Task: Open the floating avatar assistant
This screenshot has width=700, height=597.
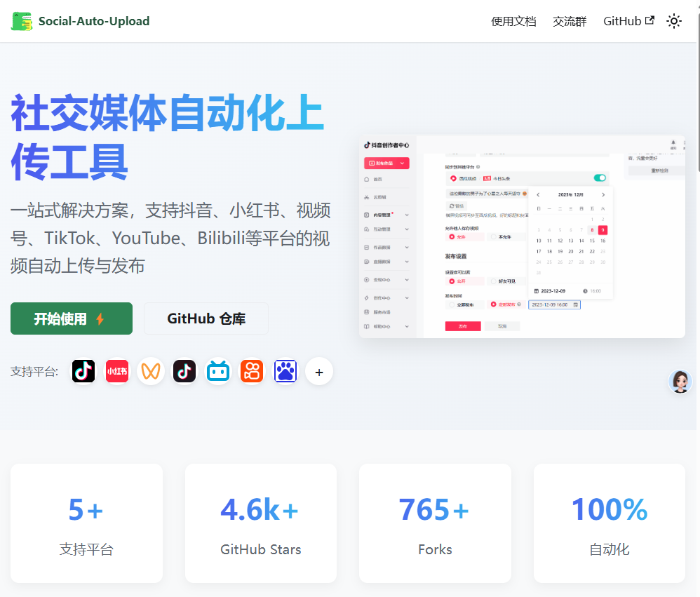Action: tap(680, 381)
